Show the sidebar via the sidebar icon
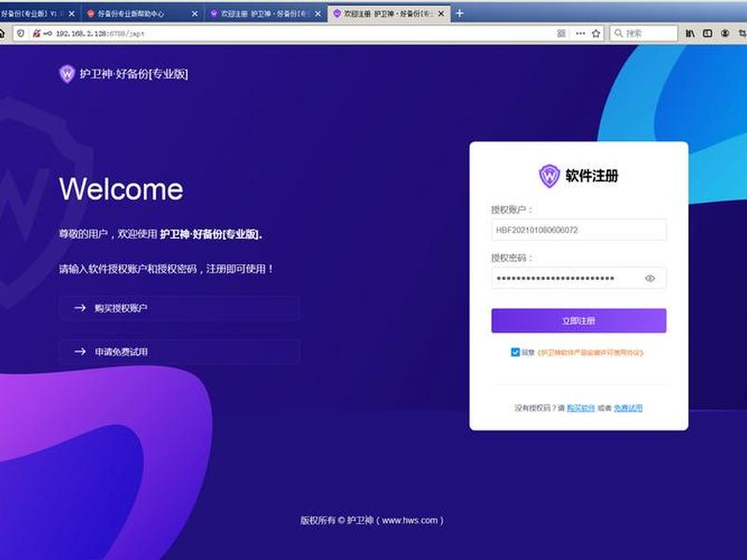The height and width of the screenshot is (560, 747). 708,34
